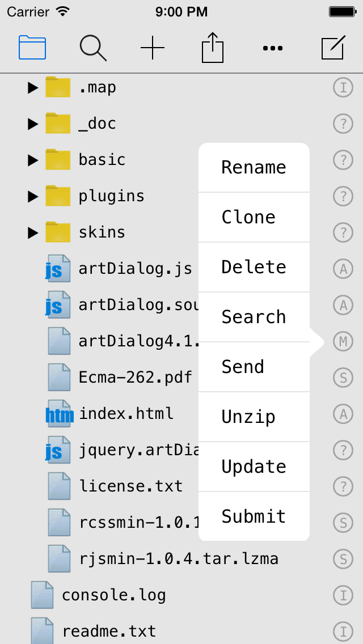Open the share sheet icon

212,48
